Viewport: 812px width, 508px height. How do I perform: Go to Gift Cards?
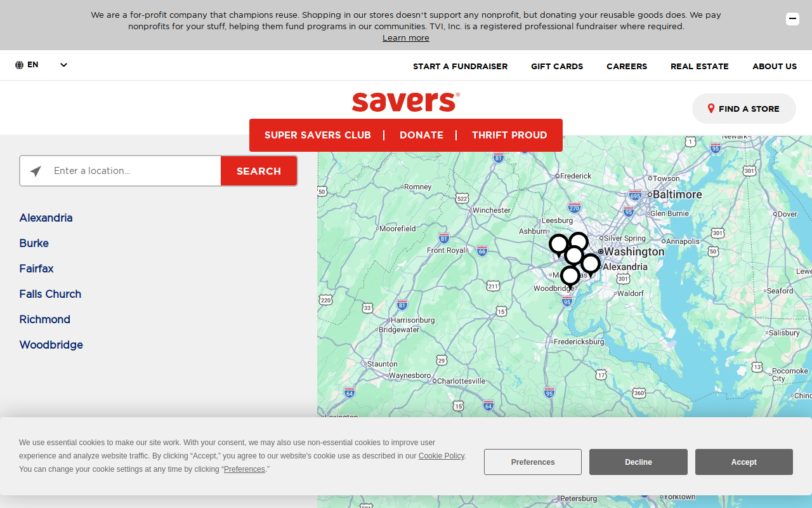[557, 66]
